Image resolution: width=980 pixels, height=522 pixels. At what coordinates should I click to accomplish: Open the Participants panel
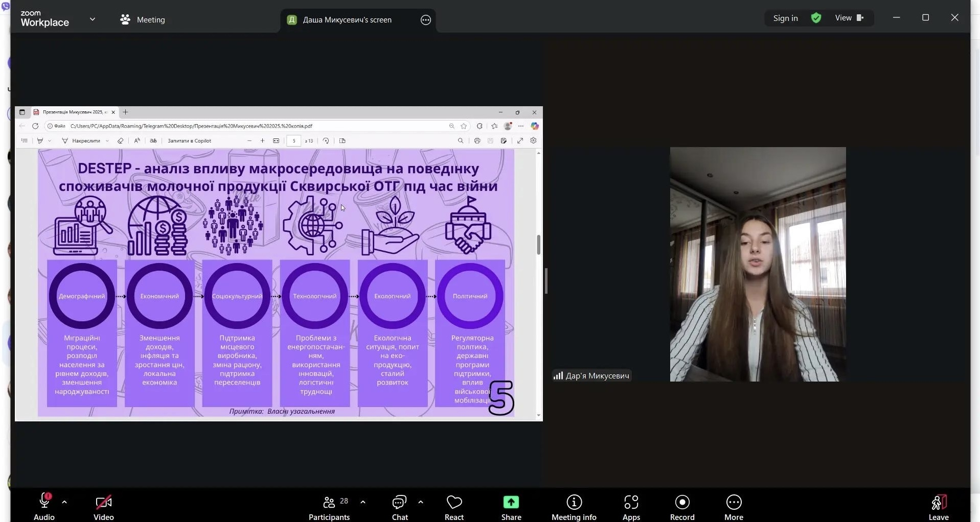click(x=329, y=506)
